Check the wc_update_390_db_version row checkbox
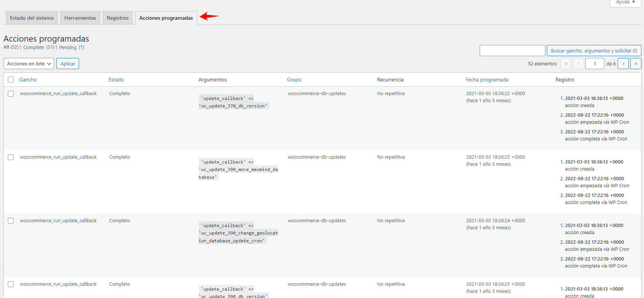Image resolution: width=644 pixels, height=298 pixels. click(x=11, y=284)
